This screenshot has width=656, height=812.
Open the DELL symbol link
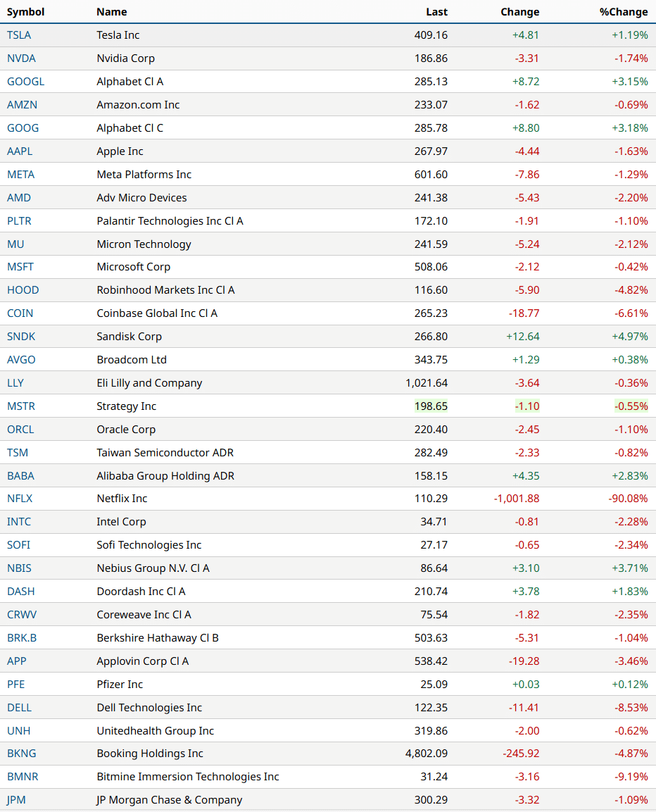(x=19, y=708)
